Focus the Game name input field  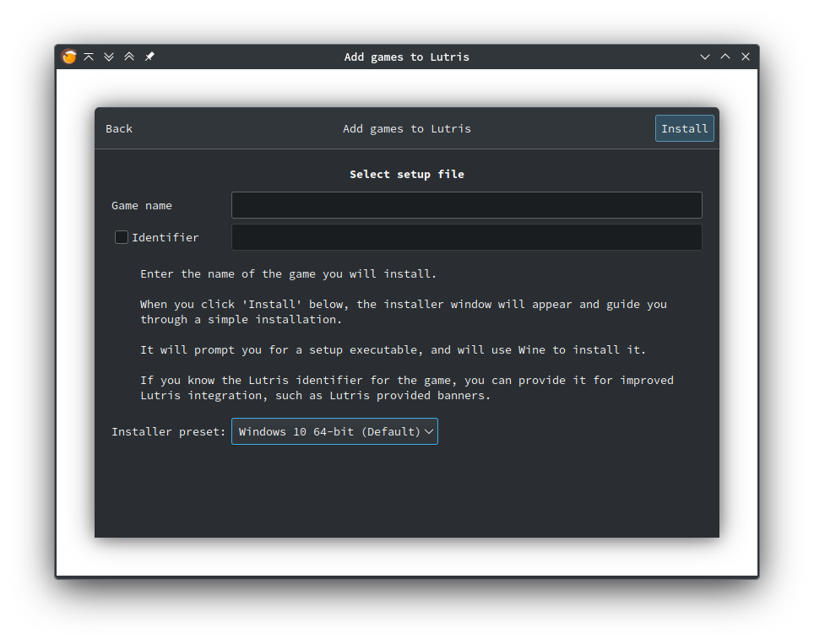pos(467,205)
